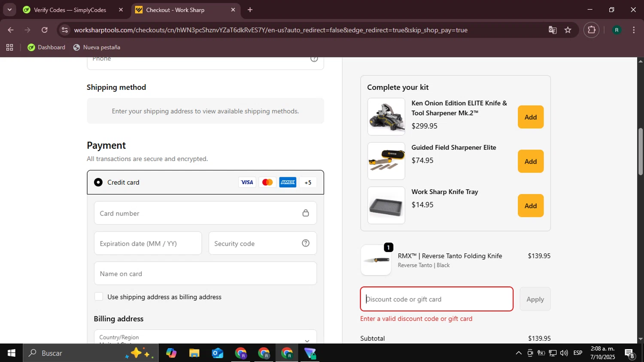Click the RMX Reverse Tanto knife thumbnail
This screenshot has width=644, height=362.
[376, 260]
